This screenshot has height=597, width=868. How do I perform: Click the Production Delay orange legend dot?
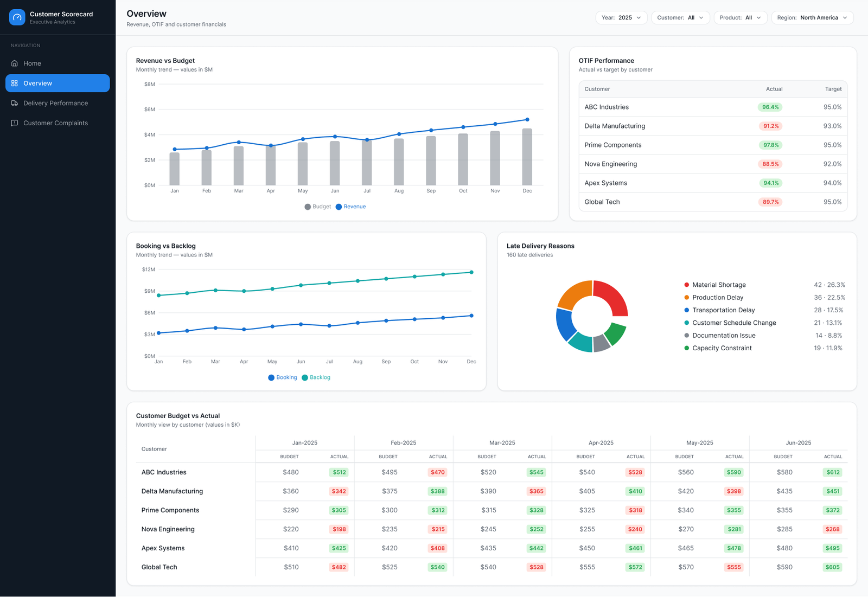click(687, 297)
